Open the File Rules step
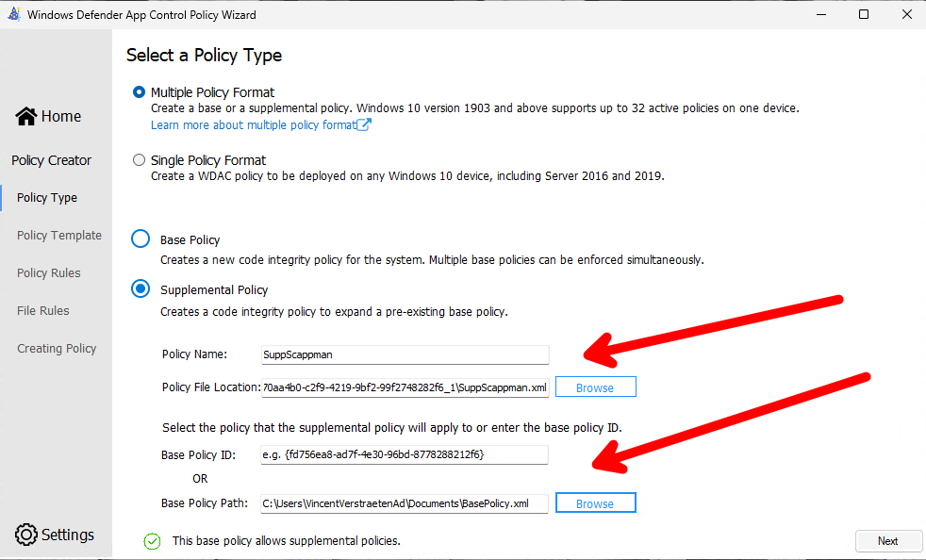Screen dimensions: 926x560 point(43,311)
